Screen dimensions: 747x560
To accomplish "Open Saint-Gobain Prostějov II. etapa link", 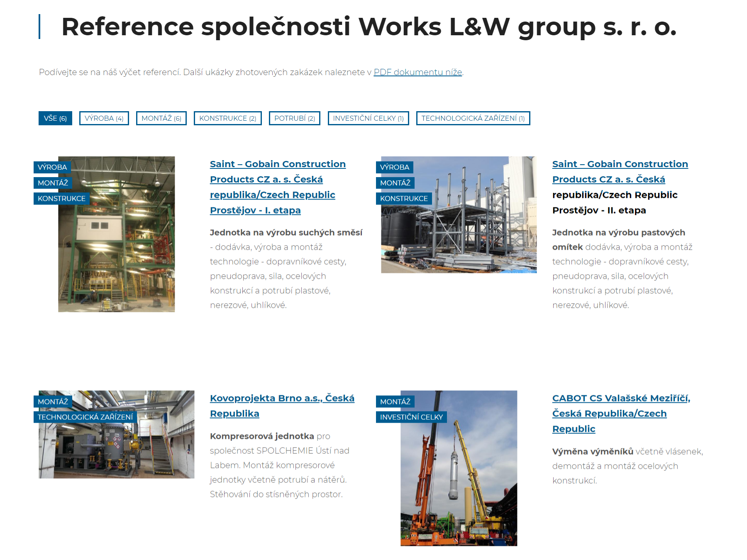I will point(620,172).
